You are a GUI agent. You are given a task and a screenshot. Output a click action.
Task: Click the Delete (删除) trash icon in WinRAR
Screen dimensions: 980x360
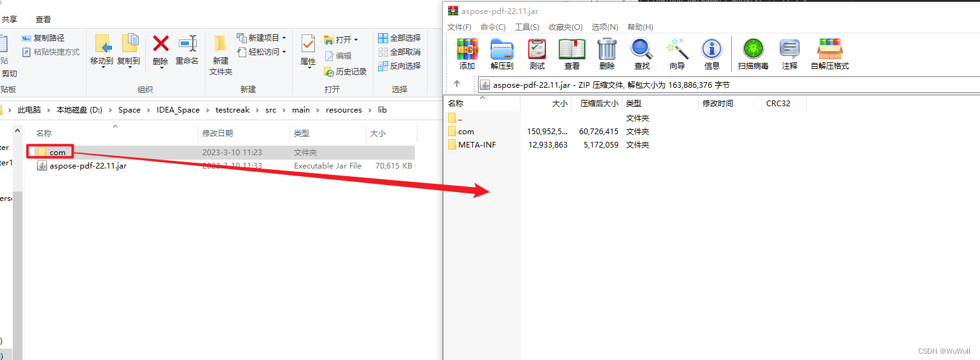(x=607, y=53)
